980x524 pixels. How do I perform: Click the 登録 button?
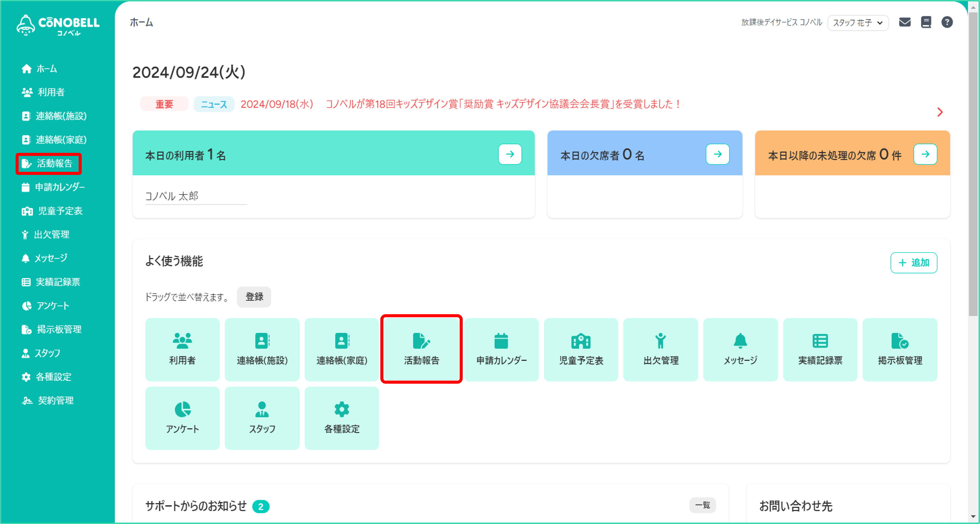[254, 297]
